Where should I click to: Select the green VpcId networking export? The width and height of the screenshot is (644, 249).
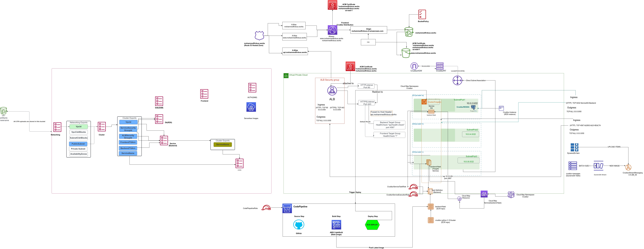78,127
